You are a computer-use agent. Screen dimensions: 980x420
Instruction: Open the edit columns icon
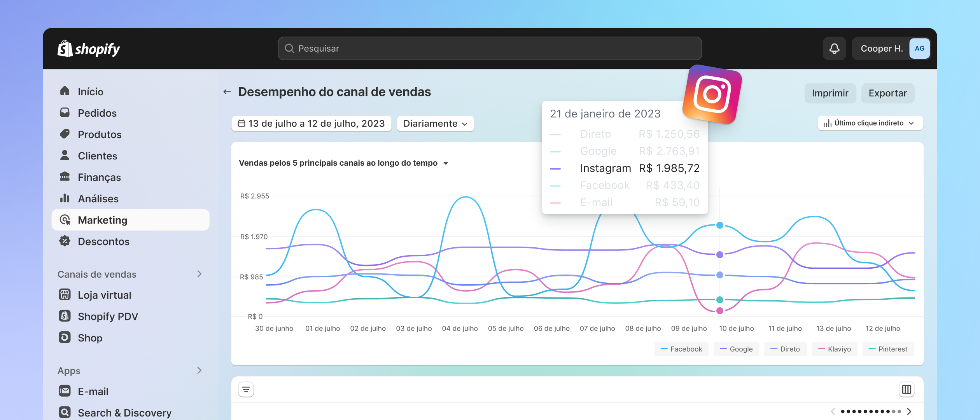(x=906, y=389)
